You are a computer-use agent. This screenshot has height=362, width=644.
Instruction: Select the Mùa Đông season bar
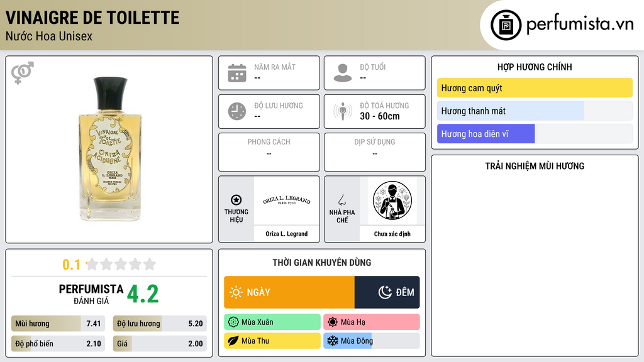pos(372,341)
